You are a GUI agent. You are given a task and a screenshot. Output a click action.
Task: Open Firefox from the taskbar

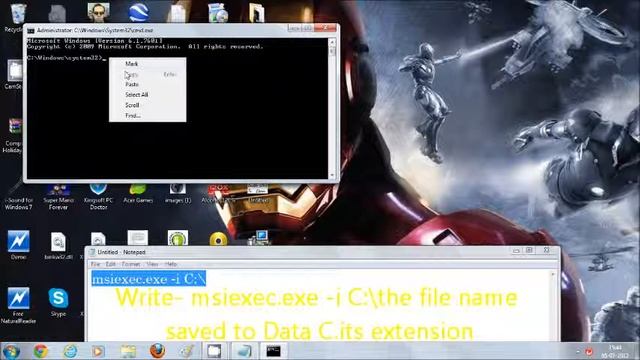(158, 351)
